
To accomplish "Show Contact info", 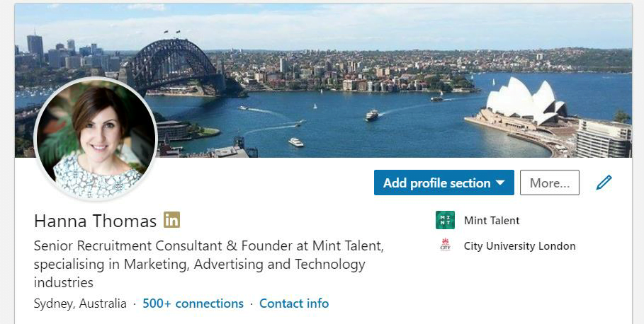I will coord(294,303).
